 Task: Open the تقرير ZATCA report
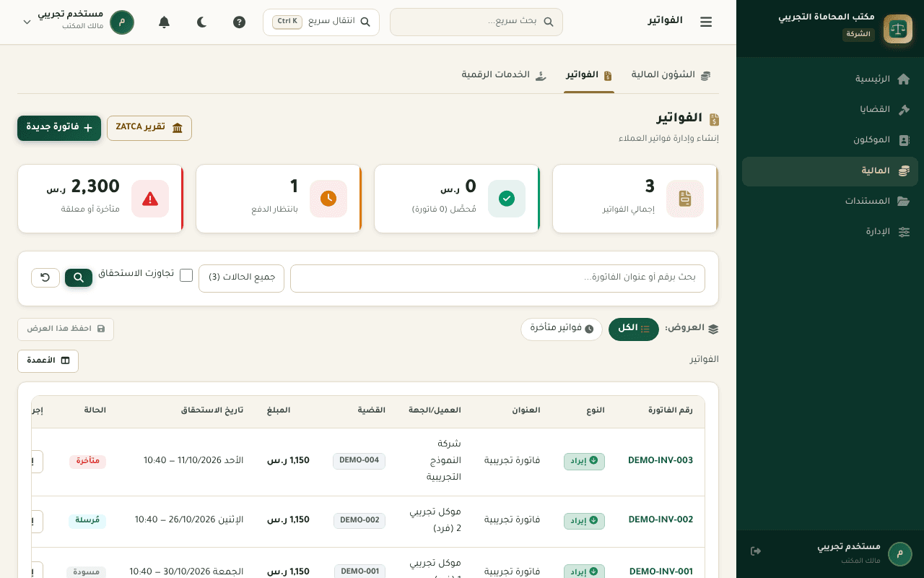coord(149,128)
